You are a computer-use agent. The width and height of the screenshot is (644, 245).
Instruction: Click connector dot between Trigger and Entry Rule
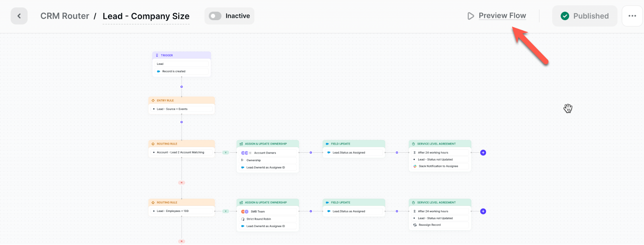pyautogui.click(x=182, y=87)
